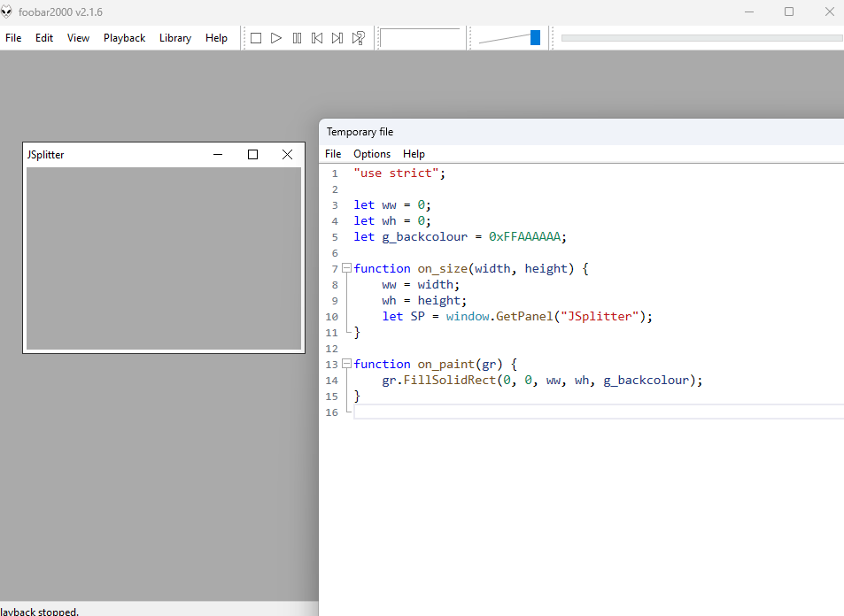Skip to the next track
Image resolution: width=844 pixels, height=616 pixels.
click(x=337, y=38)
